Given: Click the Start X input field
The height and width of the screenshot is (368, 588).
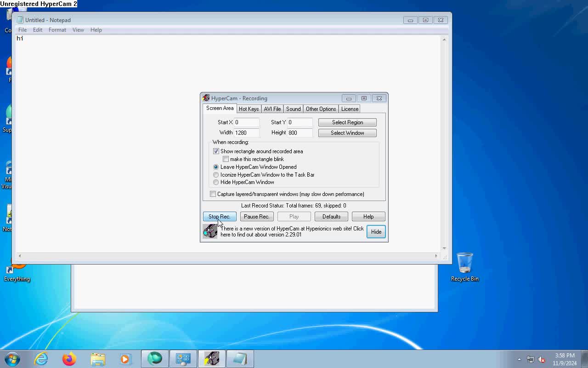Looking at the screenshot, I should tap(247, 122).
